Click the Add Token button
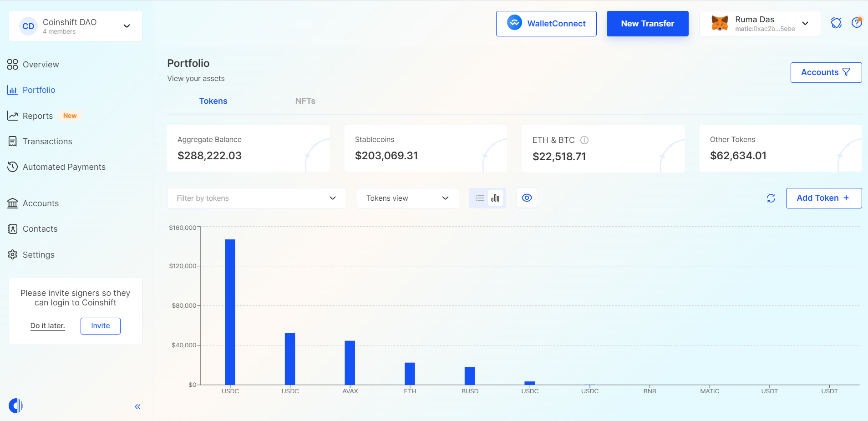 coord(823,198)
